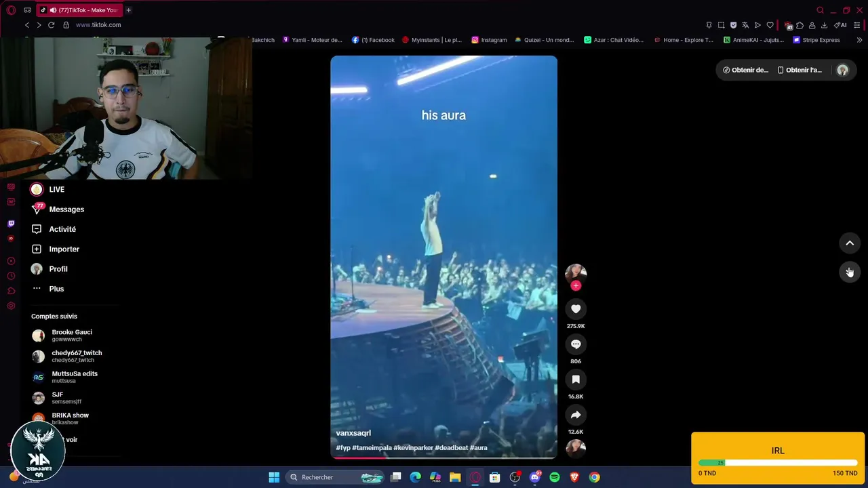The image size is (868, 488).
Task: Reload the TikTok page
Action: 51,25
